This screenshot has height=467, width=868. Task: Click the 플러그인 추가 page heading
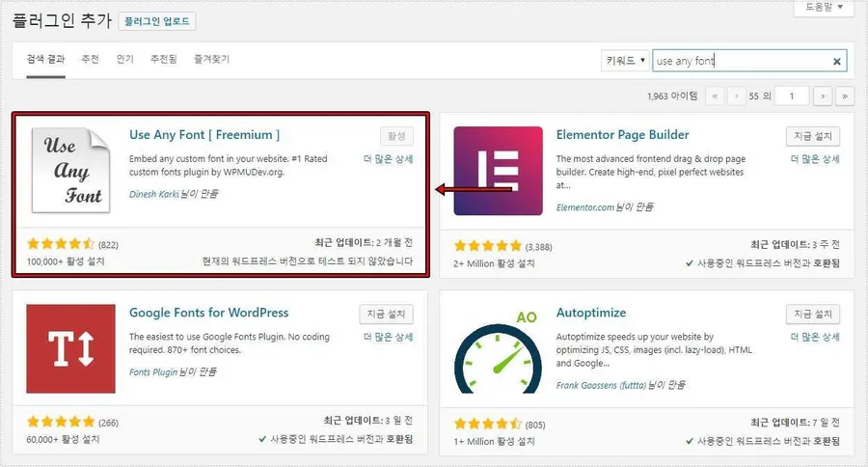(x=62, y=20)
